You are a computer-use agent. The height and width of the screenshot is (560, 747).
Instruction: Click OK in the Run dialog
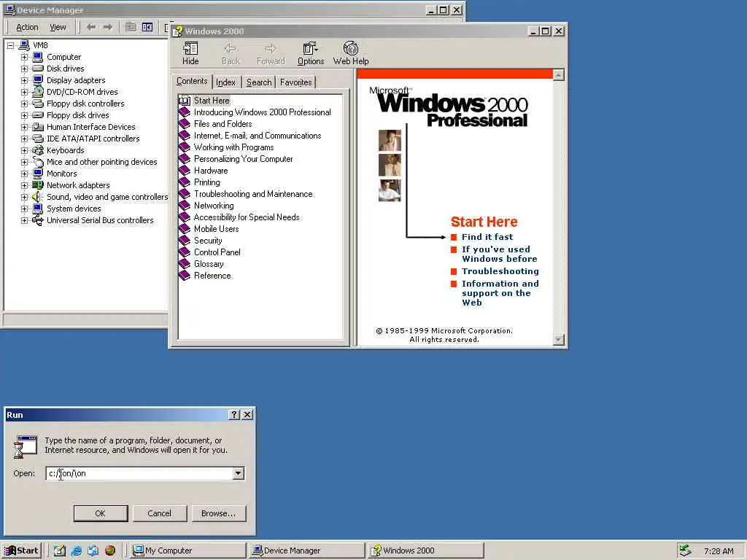click(x=101, y=513)
